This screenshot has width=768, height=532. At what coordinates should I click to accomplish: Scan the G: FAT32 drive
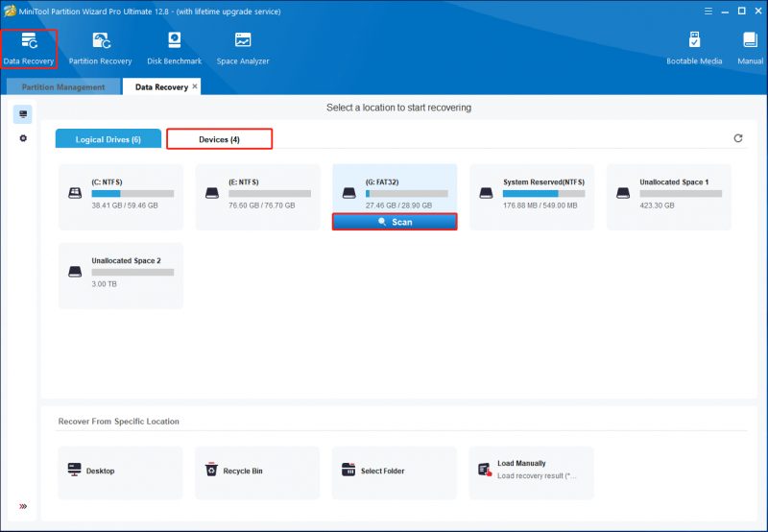tap(395, 222)
